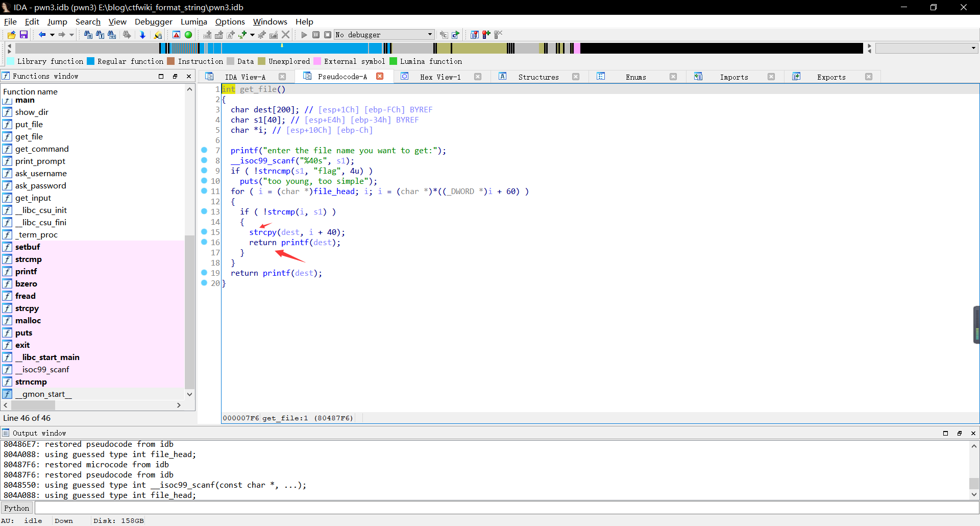The height and width of the screenshot is (526, 980).
Task: Click the convert to data icon
Action: click(219, 35)
